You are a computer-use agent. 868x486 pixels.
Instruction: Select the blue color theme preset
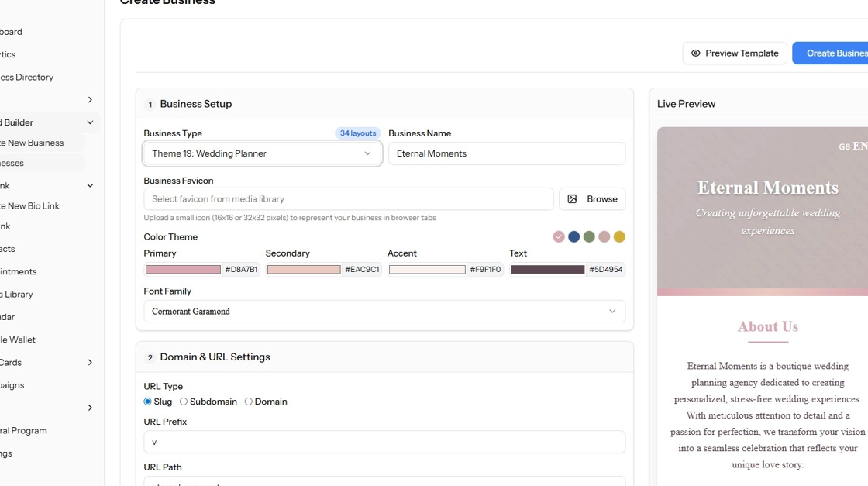click(x=574, y=237)
